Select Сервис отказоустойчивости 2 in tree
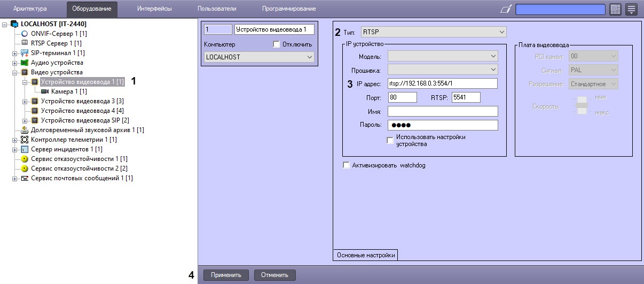 click(78, 168)
